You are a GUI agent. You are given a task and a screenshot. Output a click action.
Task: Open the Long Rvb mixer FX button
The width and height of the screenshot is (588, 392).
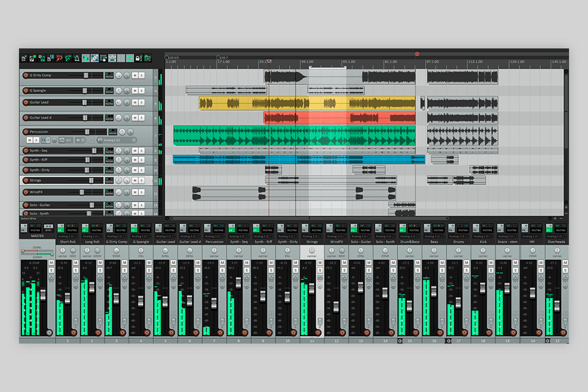pyautogui.click(x=85, y=228)
